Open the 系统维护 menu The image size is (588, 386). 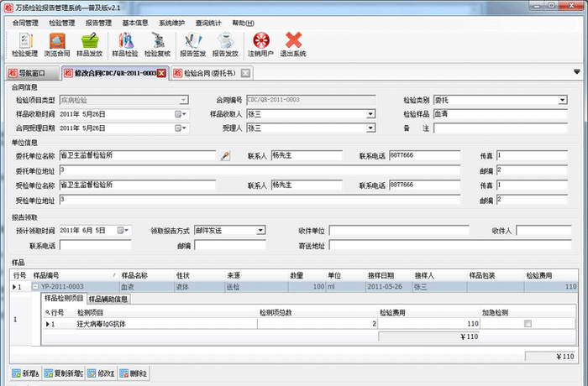pyautogui.click(x=171, y=23)
